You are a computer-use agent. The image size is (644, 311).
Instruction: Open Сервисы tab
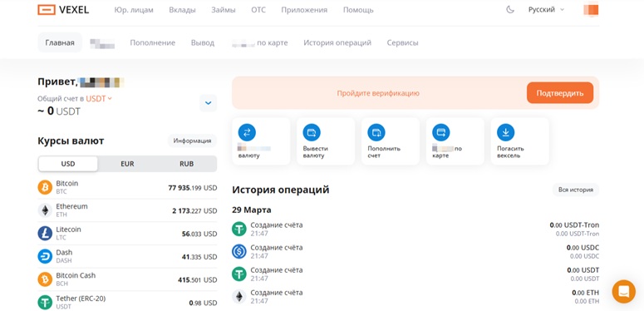point(402,42)
